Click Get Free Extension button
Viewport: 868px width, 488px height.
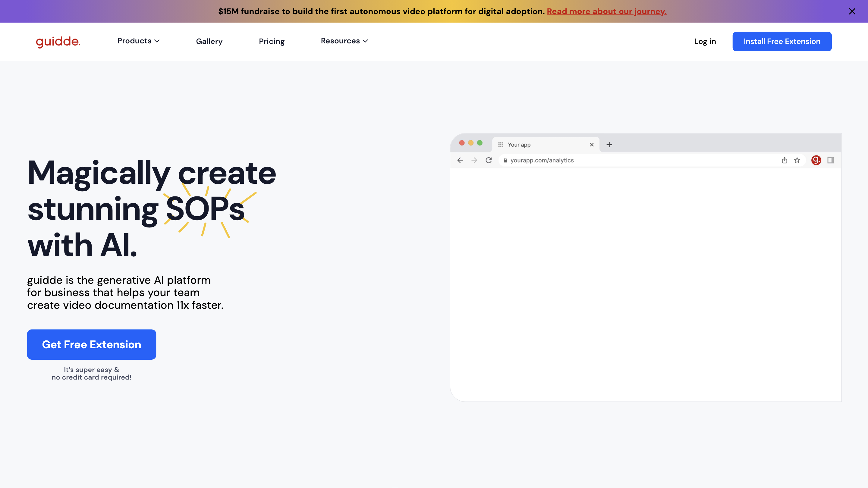pos(91,344)
